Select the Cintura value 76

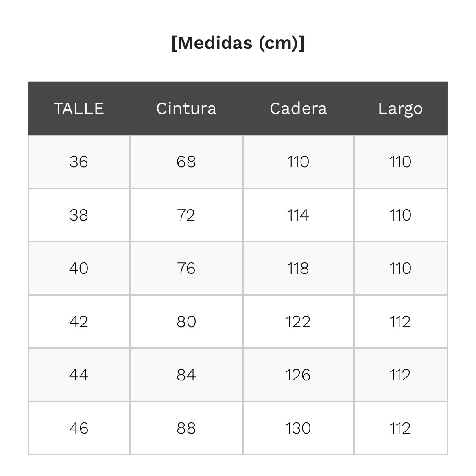[186, 269]
